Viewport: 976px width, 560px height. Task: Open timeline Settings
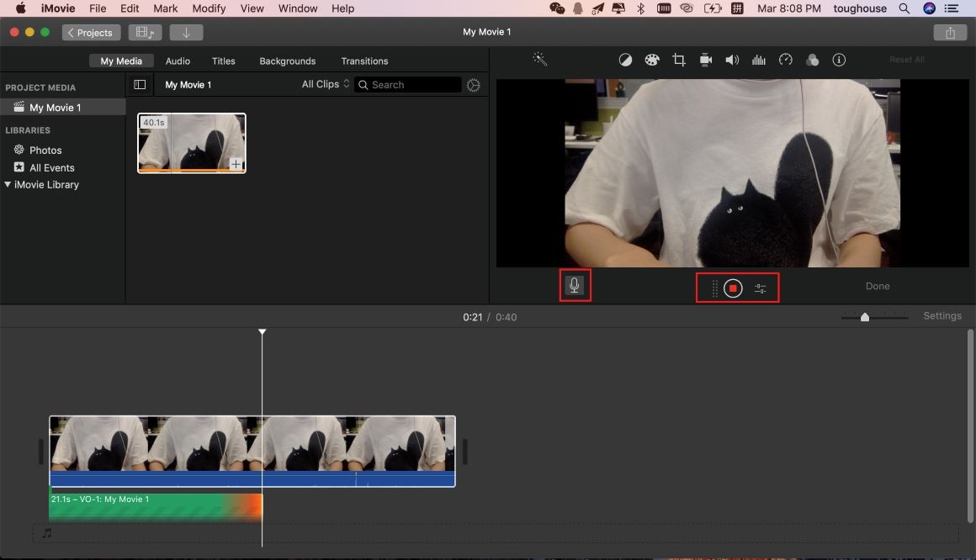[x=942, y=315]
